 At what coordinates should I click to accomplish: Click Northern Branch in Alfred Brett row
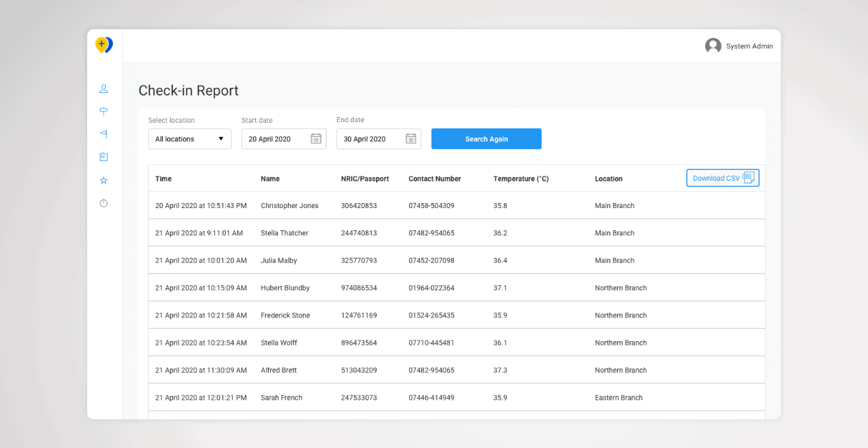[620, 370]
